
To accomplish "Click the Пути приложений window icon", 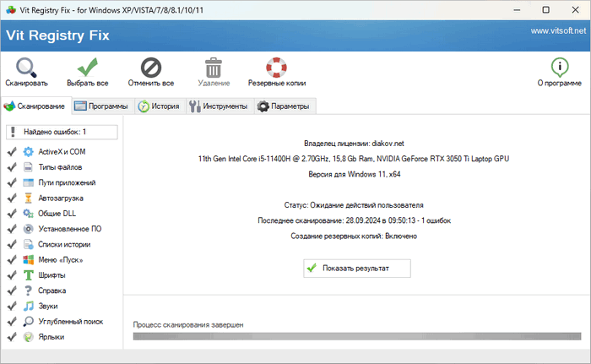I will tap(28, 182).
